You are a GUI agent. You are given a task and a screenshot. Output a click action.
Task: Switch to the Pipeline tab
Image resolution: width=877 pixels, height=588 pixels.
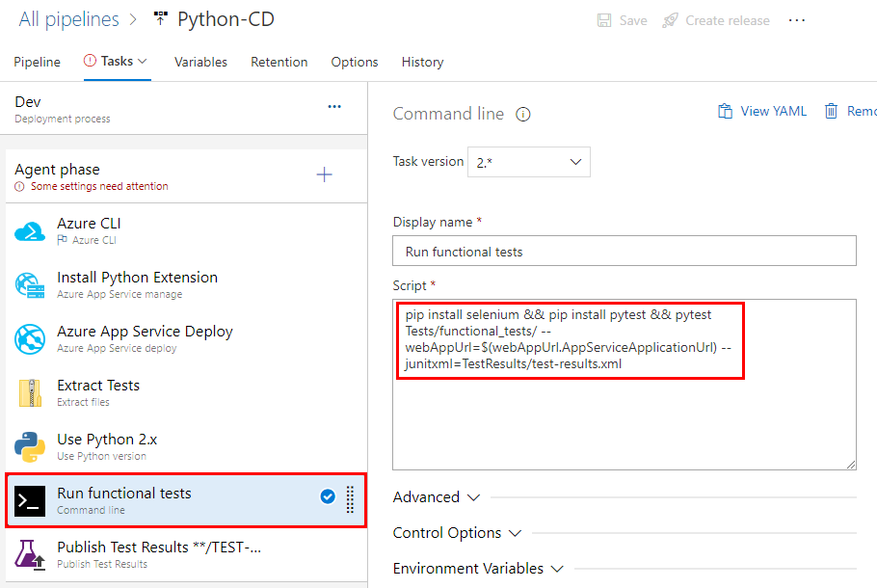pos(37,62)
